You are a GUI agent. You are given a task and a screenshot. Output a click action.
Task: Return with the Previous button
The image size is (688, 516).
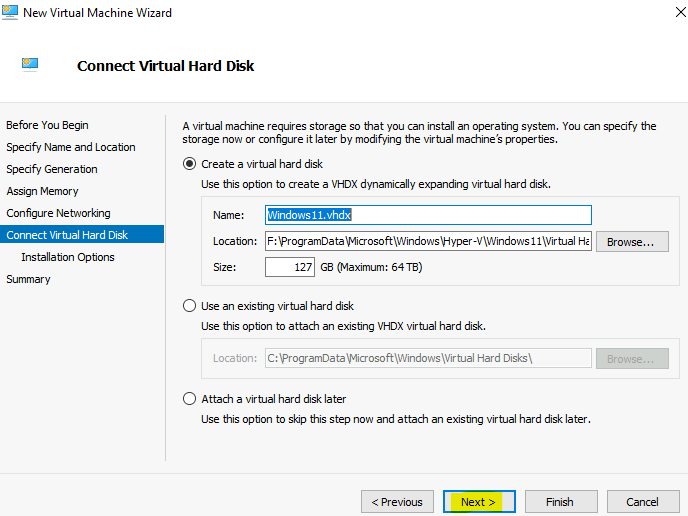tap(397, 502)
